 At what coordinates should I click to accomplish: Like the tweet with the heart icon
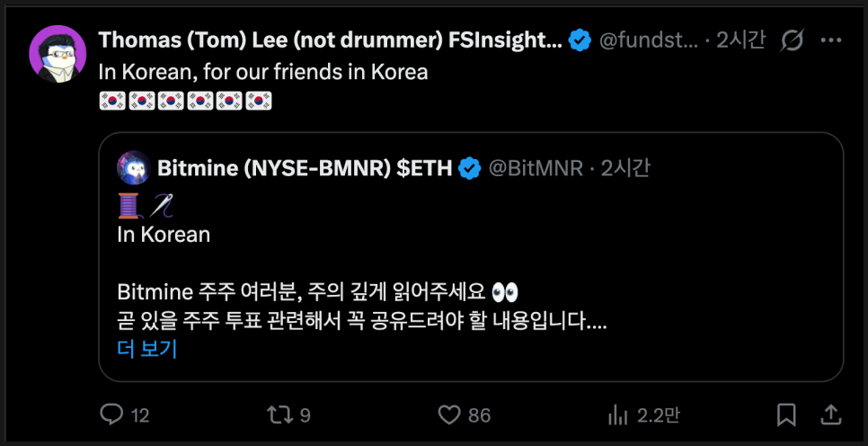click(448, 415)
